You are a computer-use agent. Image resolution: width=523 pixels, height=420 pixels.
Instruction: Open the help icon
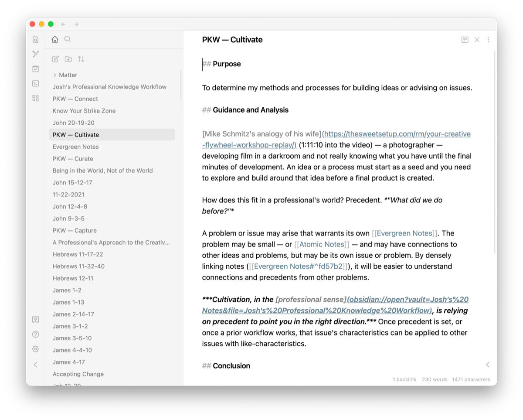pyautogui.click(x=36, y=335)
